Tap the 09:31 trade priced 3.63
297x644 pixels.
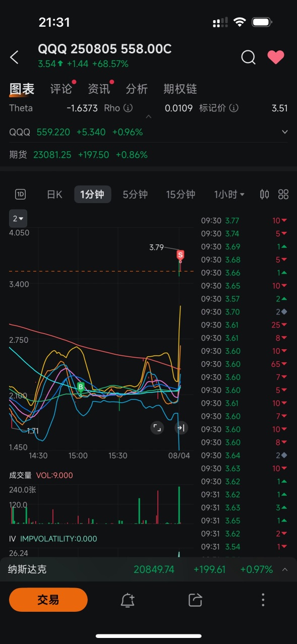(x=245, y=507)
